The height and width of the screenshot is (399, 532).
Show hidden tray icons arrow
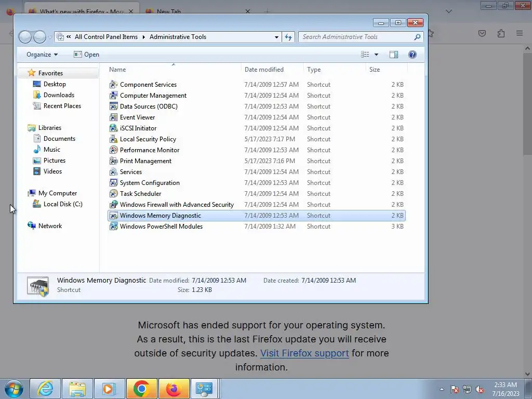click(x=442, y=389)
